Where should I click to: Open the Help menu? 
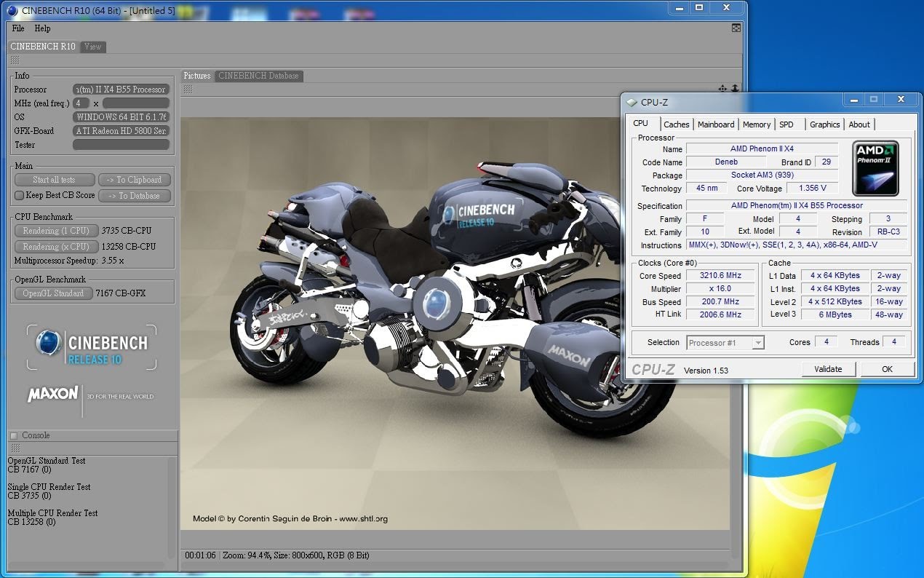click(43, 28)
